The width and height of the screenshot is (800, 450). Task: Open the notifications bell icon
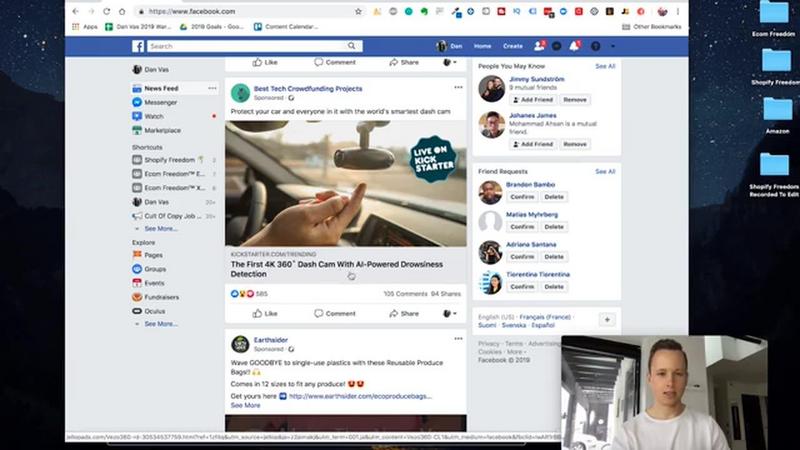[x=574, y=46]
